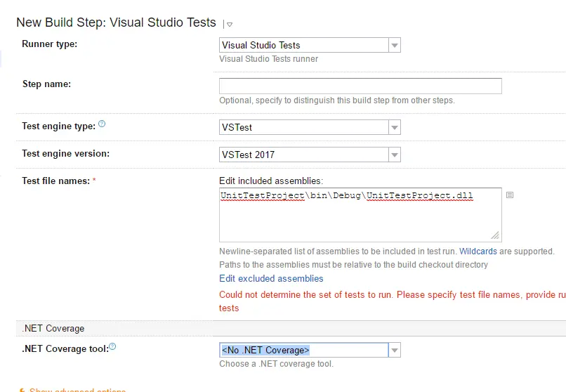Click the Test file names label
Screen dimensions: 566x392
click(x=56, y=181)
